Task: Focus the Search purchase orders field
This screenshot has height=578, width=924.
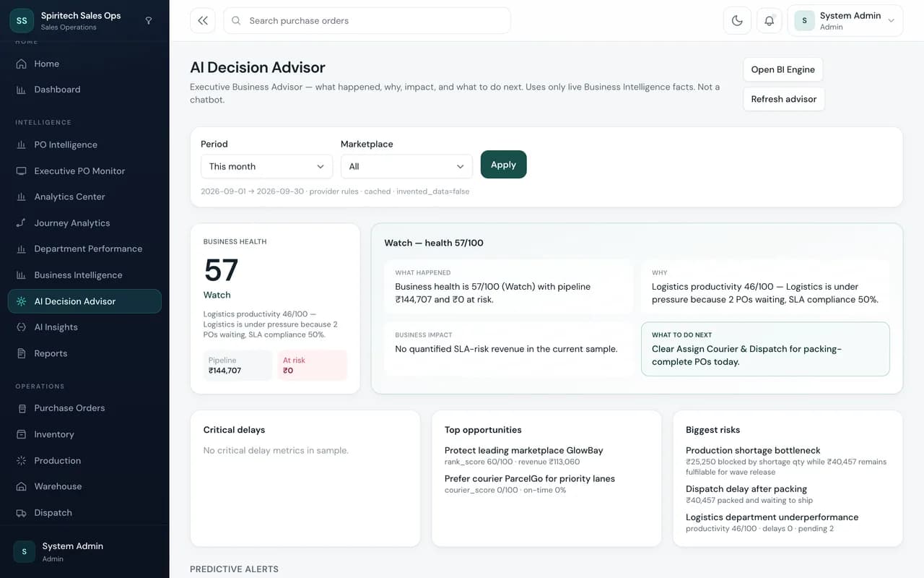Action: (x=367, y=21)
